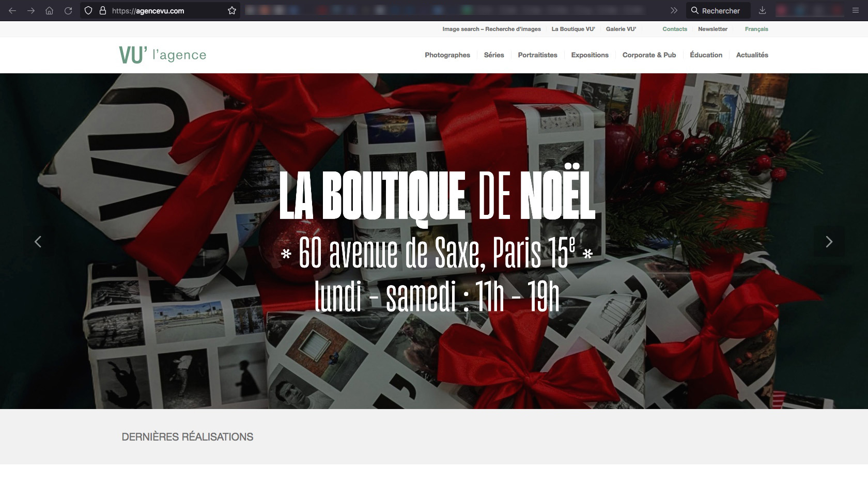
Task: Show previous slide with the left chevron
Action: (x=38, y=241)
